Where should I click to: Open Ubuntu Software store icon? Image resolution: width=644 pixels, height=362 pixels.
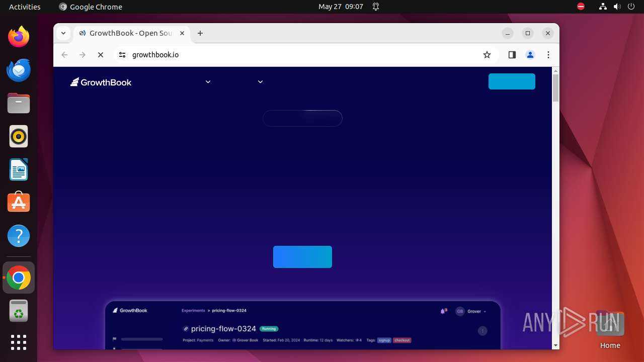click(x=19, y=203)
